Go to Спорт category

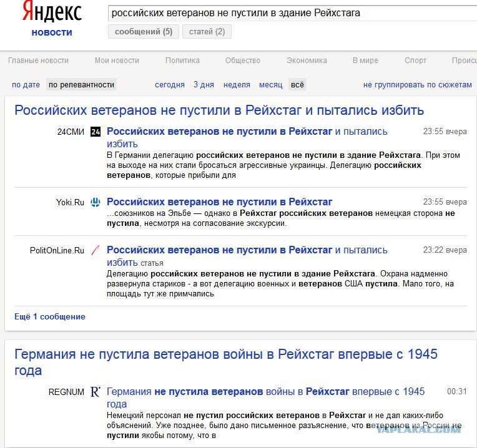point(415,61)
